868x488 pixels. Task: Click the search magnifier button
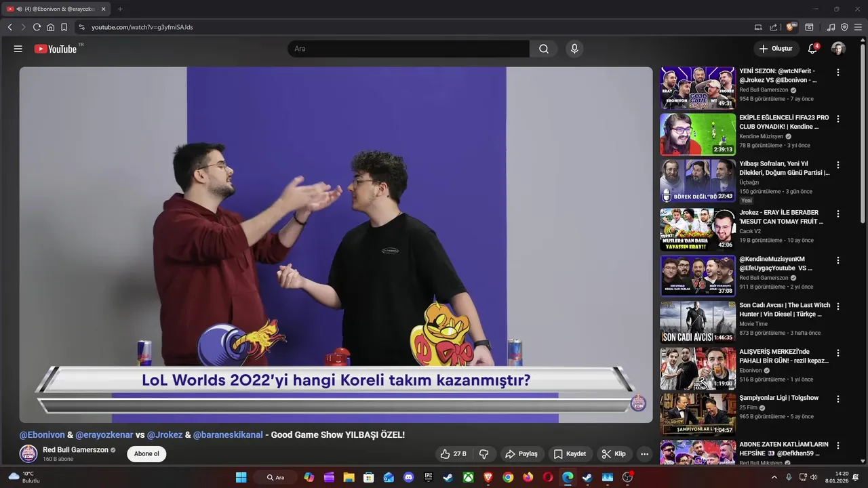[x=544, y=49]
